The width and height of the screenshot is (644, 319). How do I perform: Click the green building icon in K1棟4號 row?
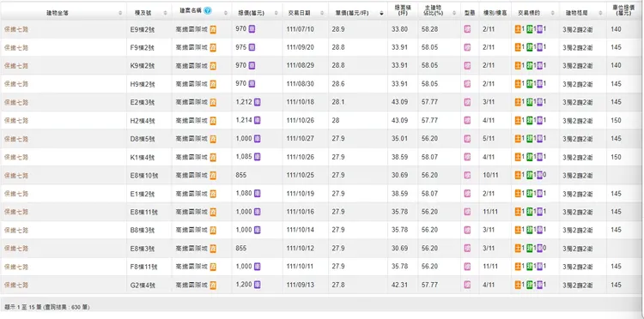point(530,157)
